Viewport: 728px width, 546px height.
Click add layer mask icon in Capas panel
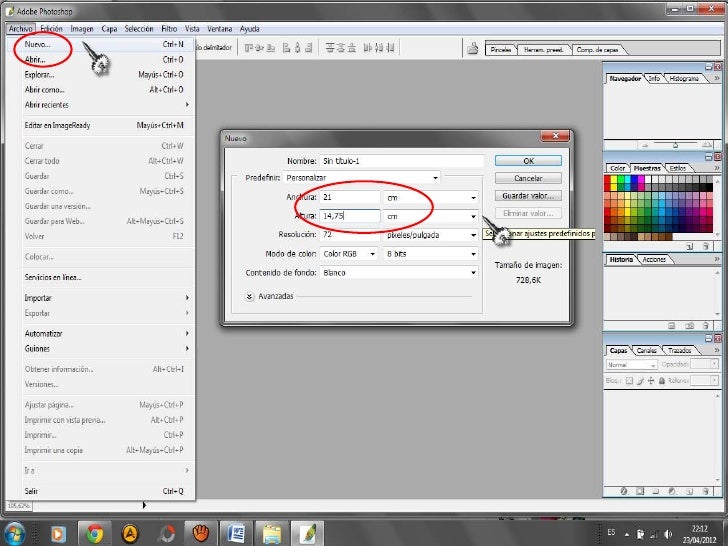click(x=640, y=491)
